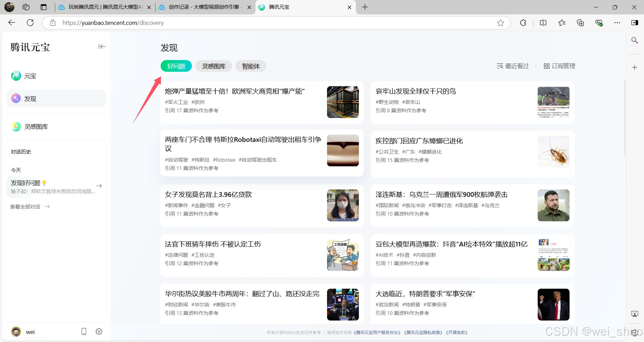Open 灵感图库 in left sidebar
The height and width of the screenshot is (342, 644).
tap(36, 127)
